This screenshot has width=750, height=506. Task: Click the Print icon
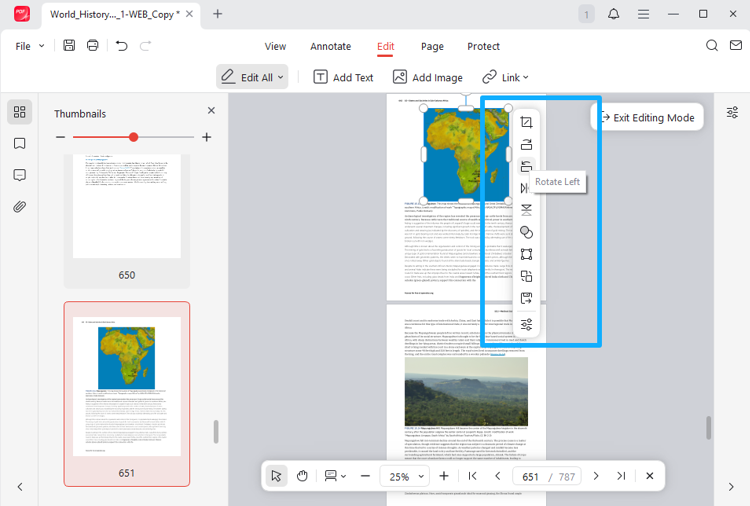click(x=92, y=45)
